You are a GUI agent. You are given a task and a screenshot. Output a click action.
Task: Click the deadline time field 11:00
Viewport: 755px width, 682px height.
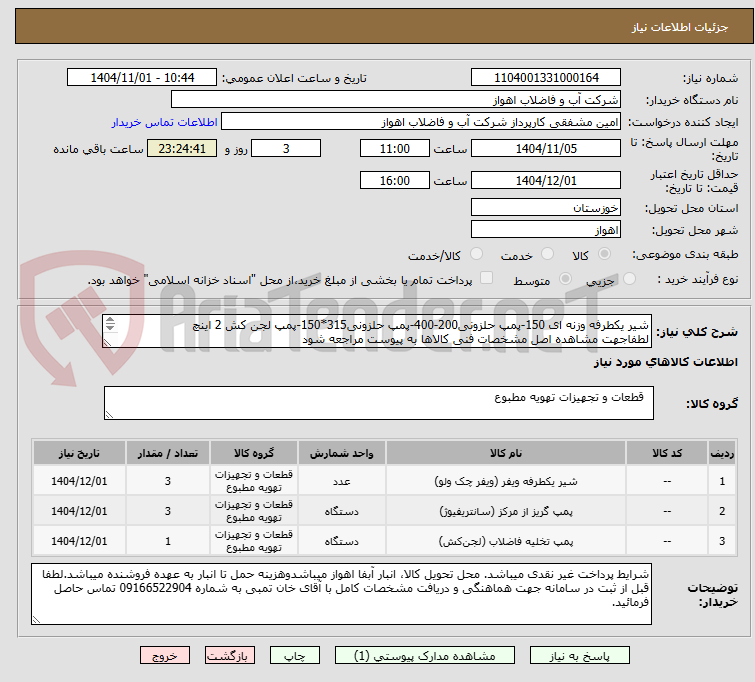(x=394, y=148)
